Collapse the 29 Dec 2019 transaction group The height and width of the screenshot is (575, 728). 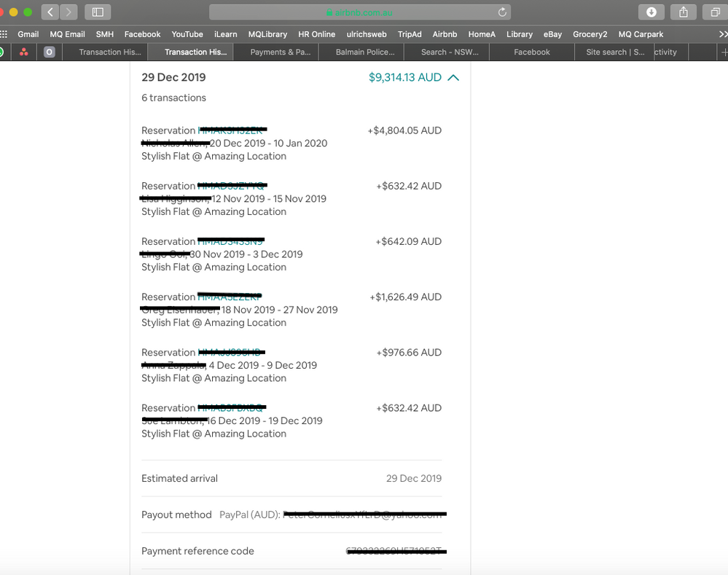(454, 77)
